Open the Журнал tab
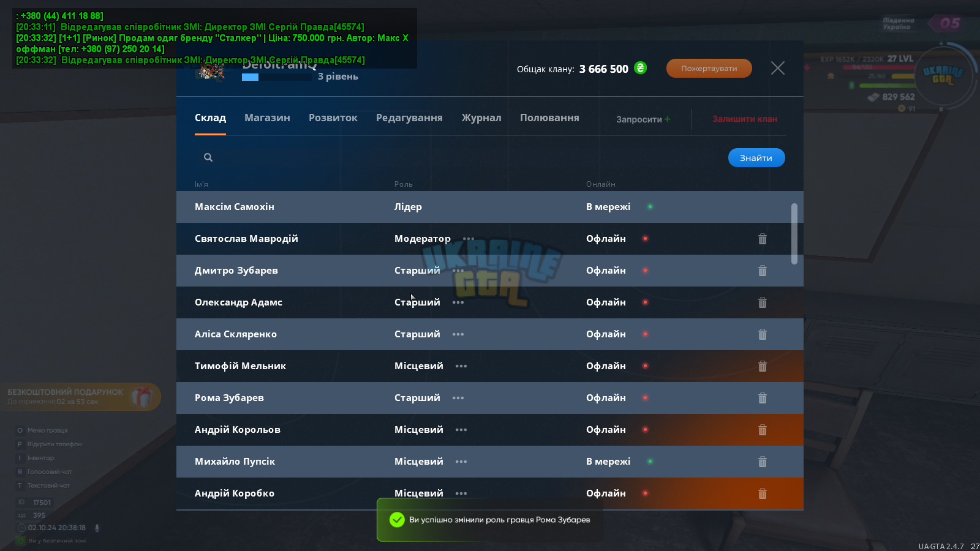The image size is (980, 551). [x=481, y=118]
